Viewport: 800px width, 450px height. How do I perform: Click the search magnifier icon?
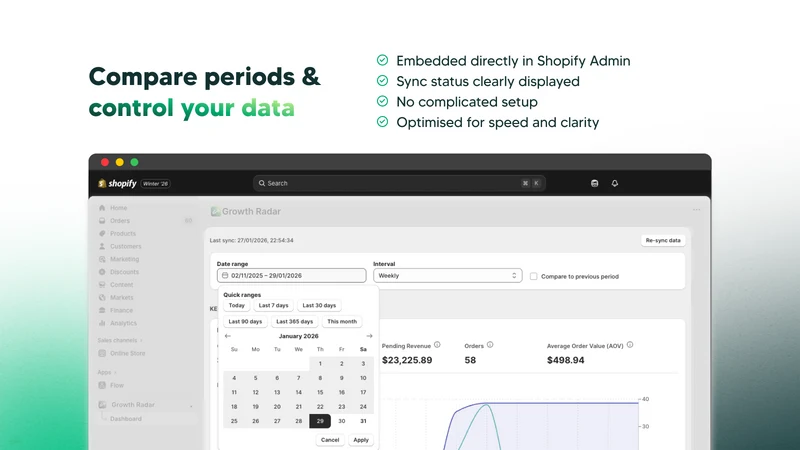click(x=262, y=183)
